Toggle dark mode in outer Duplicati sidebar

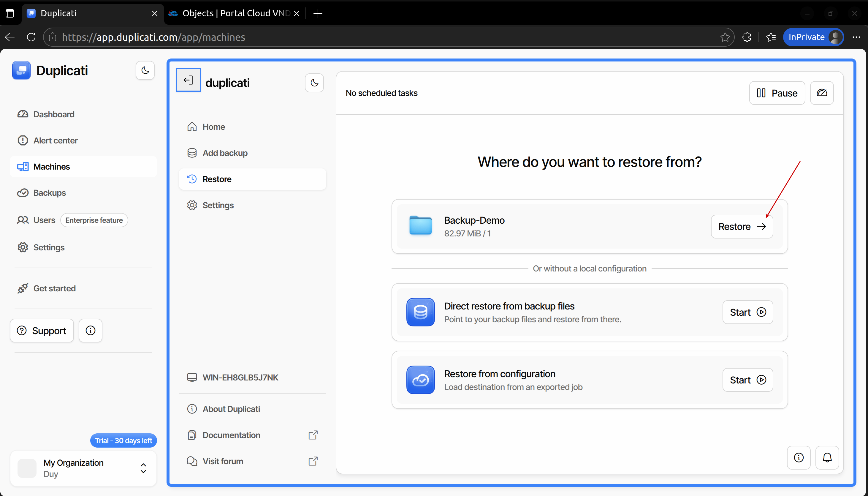pyautogui.click(x=145, y=70)
